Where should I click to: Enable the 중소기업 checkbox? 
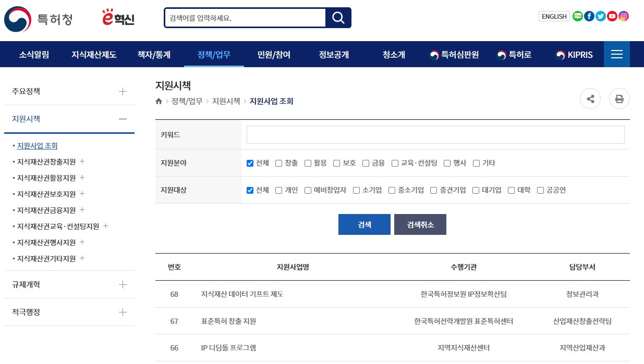[392, 190]
